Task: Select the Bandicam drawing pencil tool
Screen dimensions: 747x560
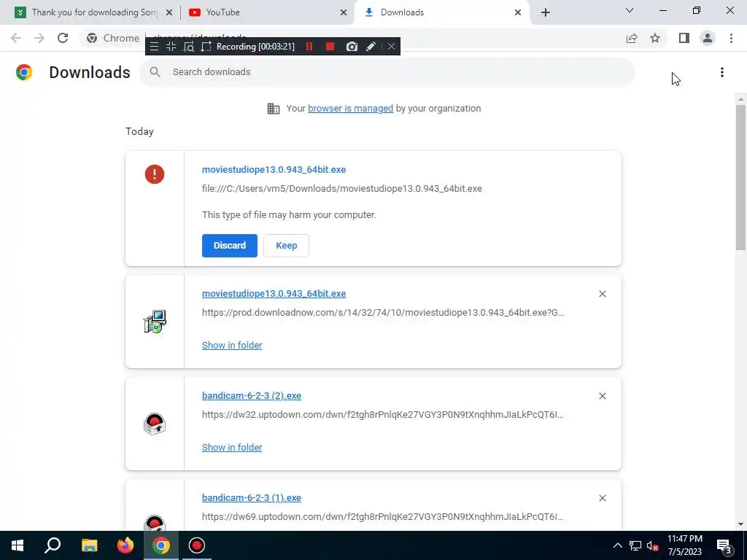Action: pos(371,47)
